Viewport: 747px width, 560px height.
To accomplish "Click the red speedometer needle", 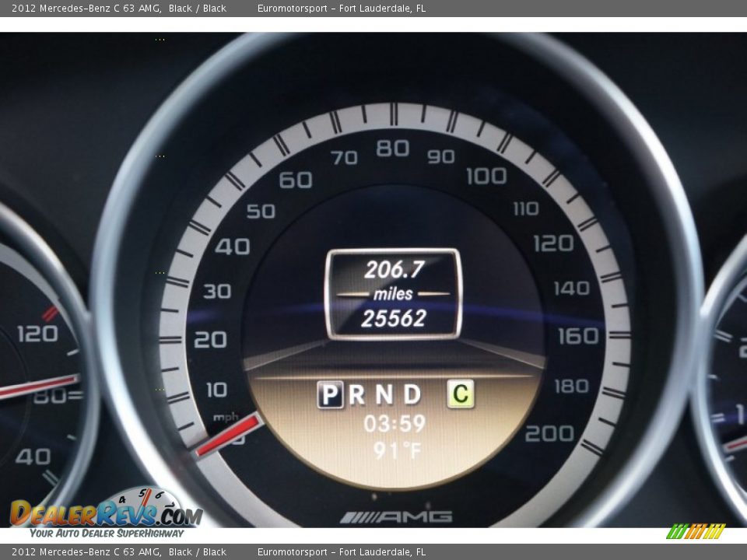I will [229, 435].
